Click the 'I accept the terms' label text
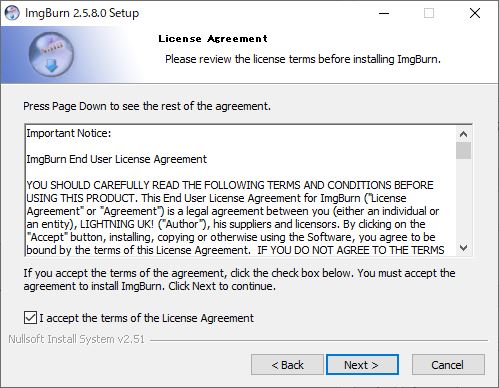This screenshot has width=499, height=388. [x=147, y=318]
